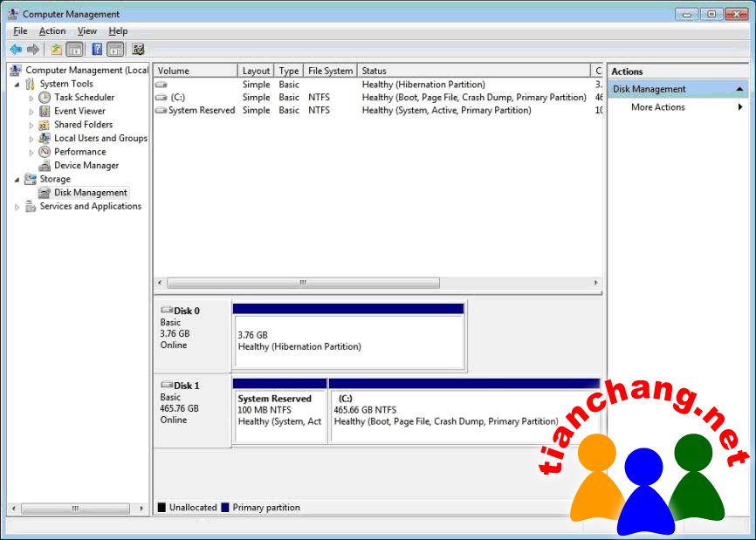Toggle Show/Hide Console Tree toolbar icon
Screen dimensions: 756x540
(75, 49)
